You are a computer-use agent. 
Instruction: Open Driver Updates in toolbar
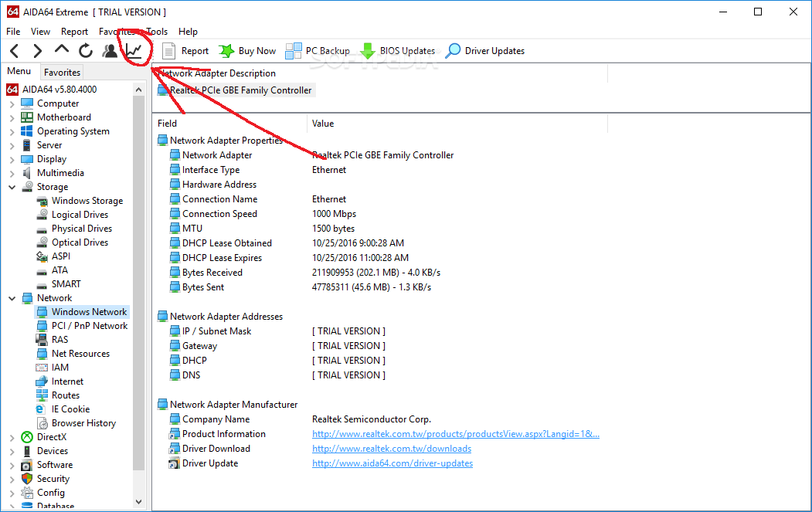pyautogui.click(x=485, y=51)
